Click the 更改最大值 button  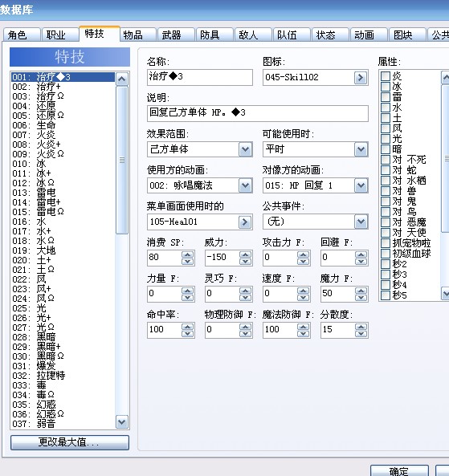70,442
